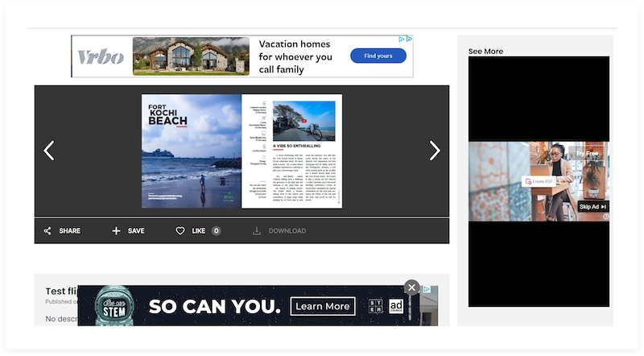Viewport: 644px width, 356px height.
Task: Click Create PDF in video ad
Action: [x=539, y=181]
